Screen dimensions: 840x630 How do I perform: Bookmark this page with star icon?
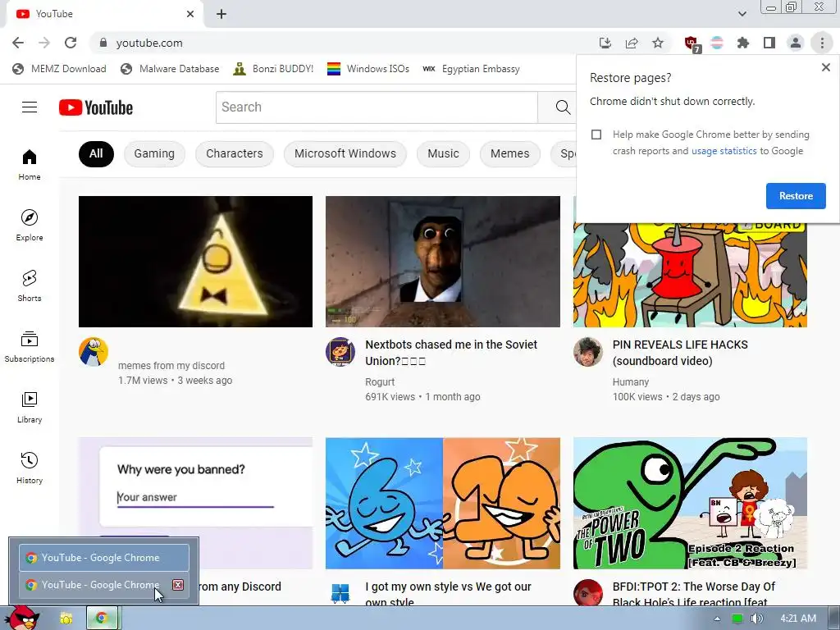click(x=658, y=43)
